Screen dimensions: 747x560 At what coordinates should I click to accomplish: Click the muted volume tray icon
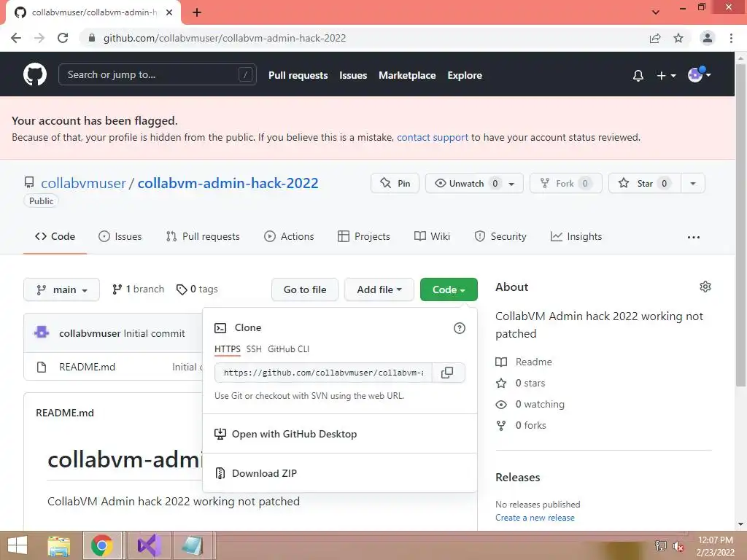coord(678,546)
